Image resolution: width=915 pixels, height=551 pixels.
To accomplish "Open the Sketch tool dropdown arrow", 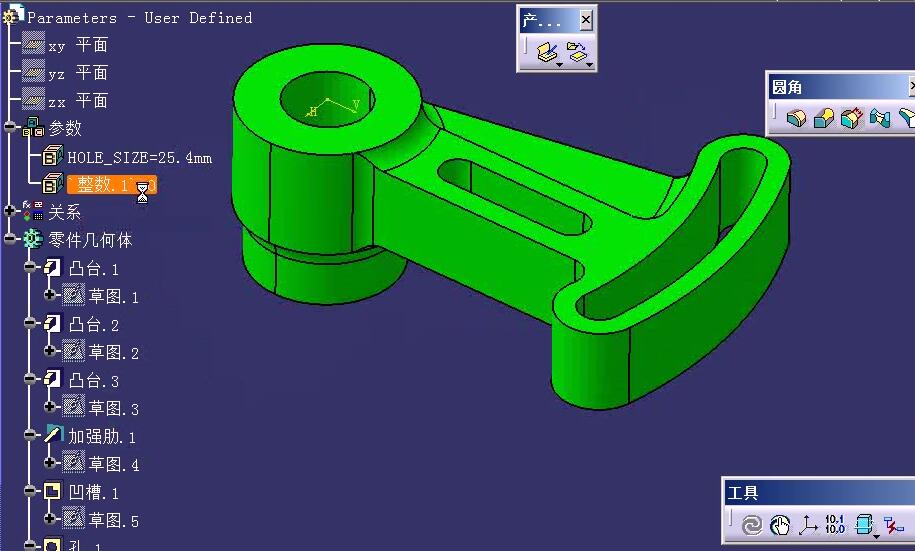I will point(560,65).
